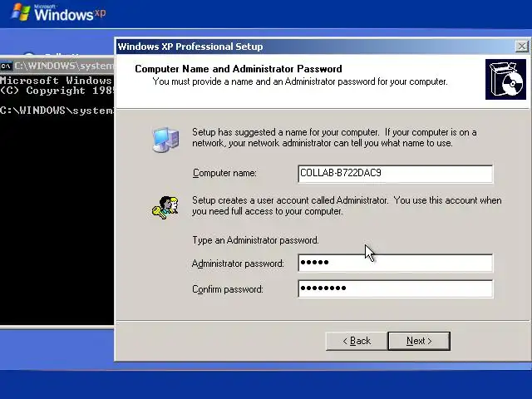532x399 pixels.
Task: Click the 'Administrator password:' label
Action: [238, 264]
